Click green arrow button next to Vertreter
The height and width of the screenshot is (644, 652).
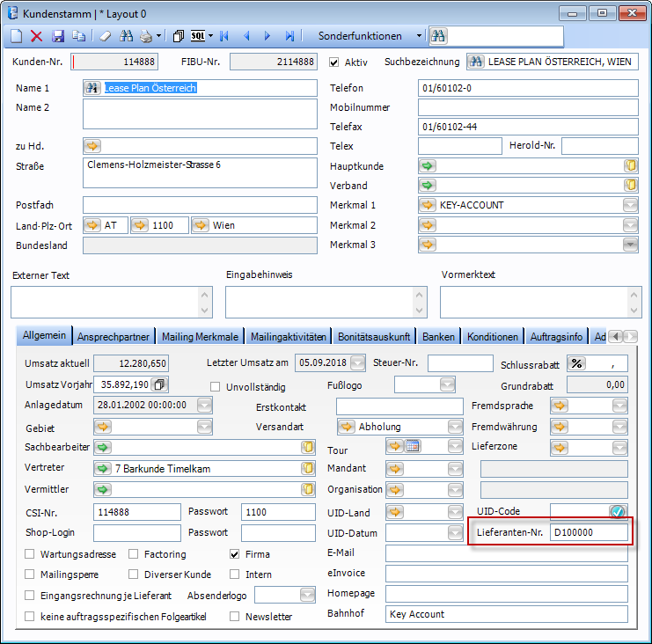click(x=104, y=468)
